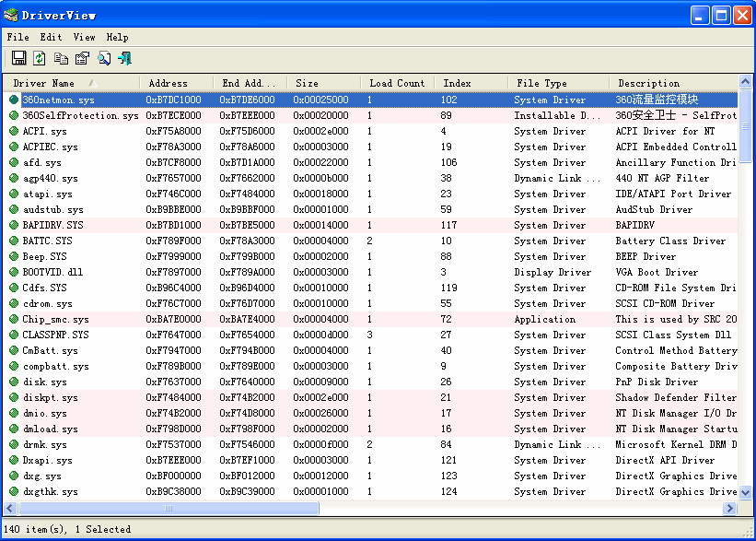Click the Save Selected Items floppy icon
The image size is (756, 541).
point(18,58)
